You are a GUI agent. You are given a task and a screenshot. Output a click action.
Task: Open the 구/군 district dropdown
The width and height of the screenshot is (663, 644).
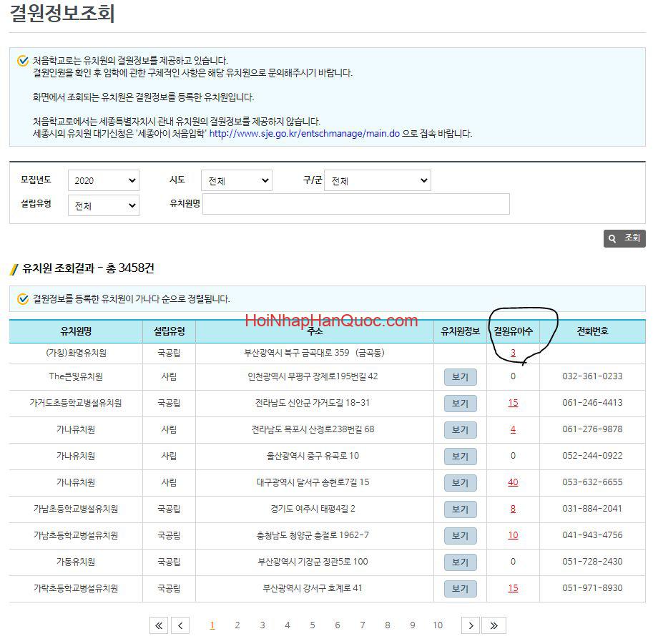(x=377, y=181)
